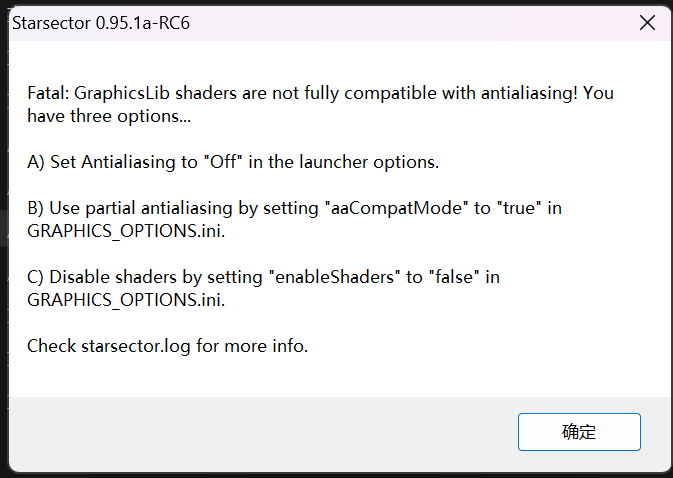Click the word "Fatal:" in the message
Viewport: 673px width, 478px height.
click(x=50, y=94)
